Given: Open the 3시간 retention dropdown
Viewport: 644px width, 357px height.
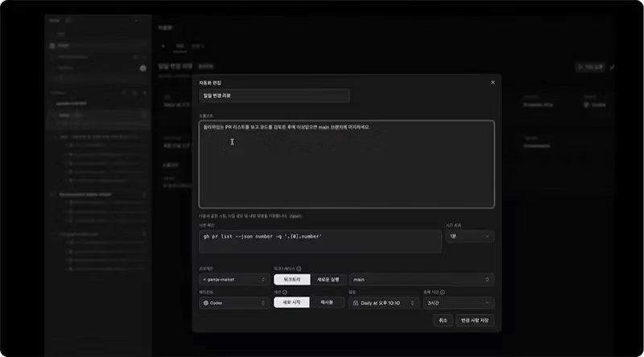Looking at the screenshot, I should click(458, 303).
